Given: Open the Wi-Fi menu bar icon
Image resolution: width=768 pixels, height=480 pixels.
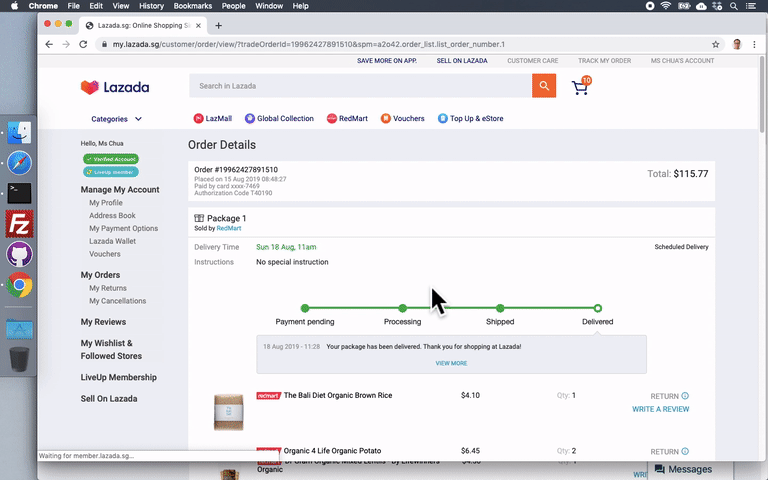Looking at the screenshot, I should click(x=666, y=6).
